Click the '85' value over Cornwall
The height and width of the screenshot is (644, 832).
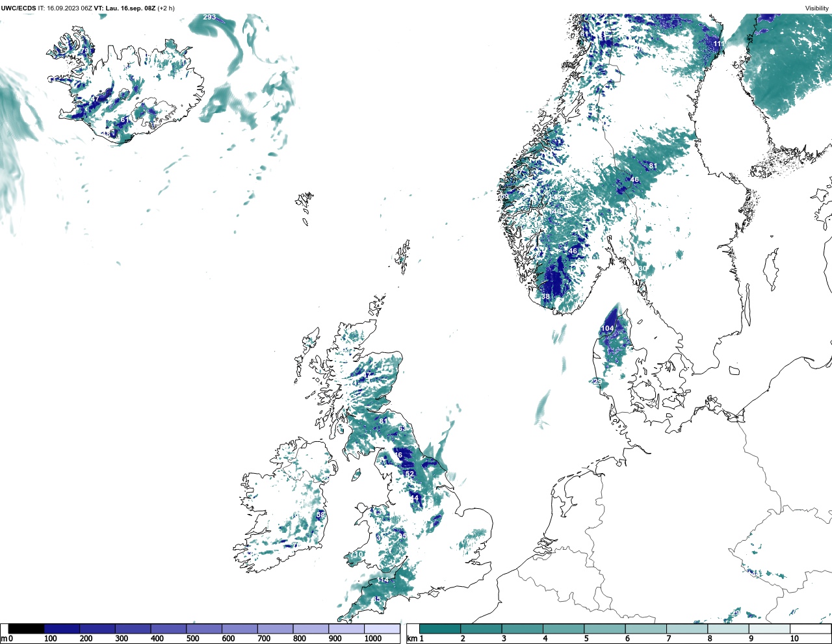376,599
